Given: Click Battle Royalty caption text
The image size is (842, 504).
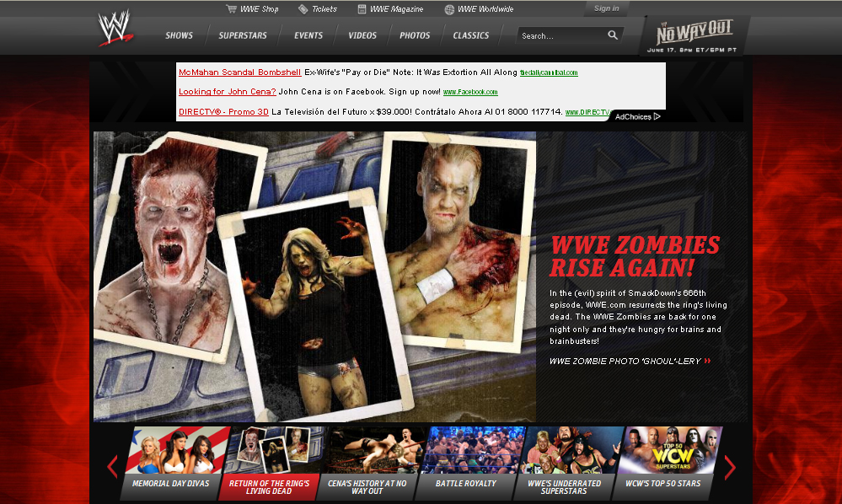Looking at the screenshot, I should [x=466, y=484].
